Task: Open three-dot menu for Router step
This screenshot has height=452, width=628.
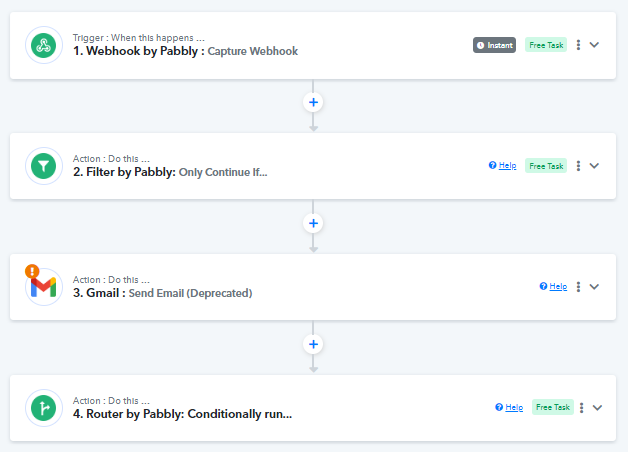Action: coord(581,408)
